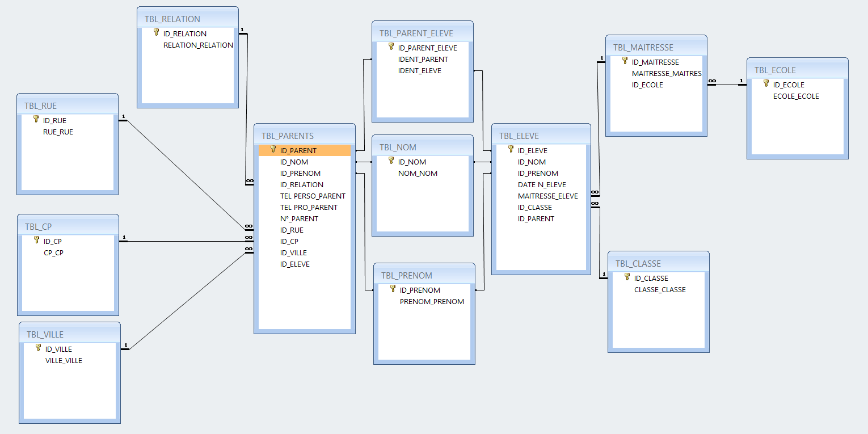Click the key icon beside ID_ELEVE in TBL_ELEVE
The image size is (868, 434).
pyautogui.click(x=511, y=150)
